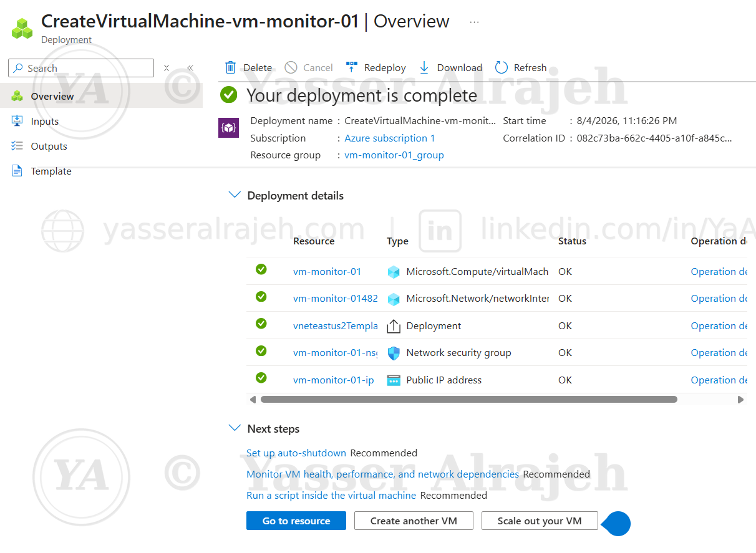Click the Status column header
Screen dimensions: 756x553
572,241
